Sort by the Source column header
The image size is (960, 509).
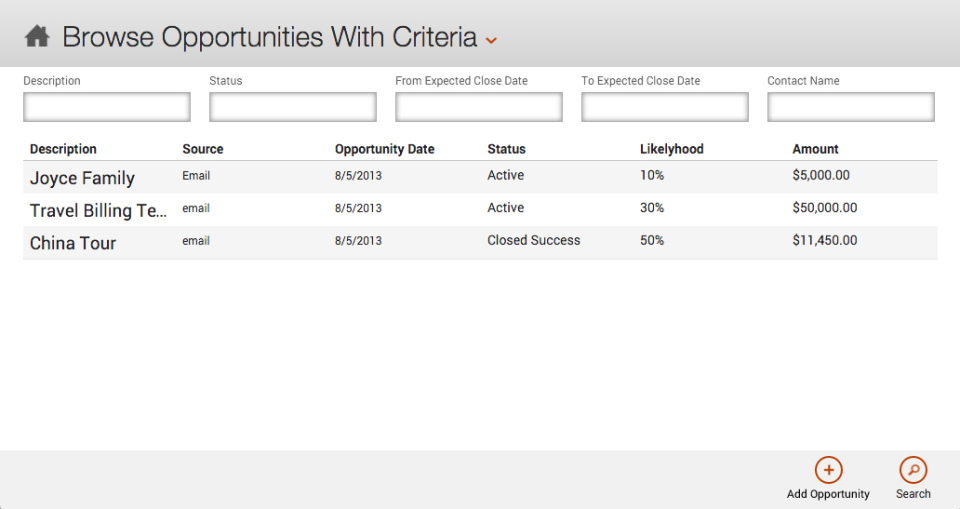click(203, 149)
